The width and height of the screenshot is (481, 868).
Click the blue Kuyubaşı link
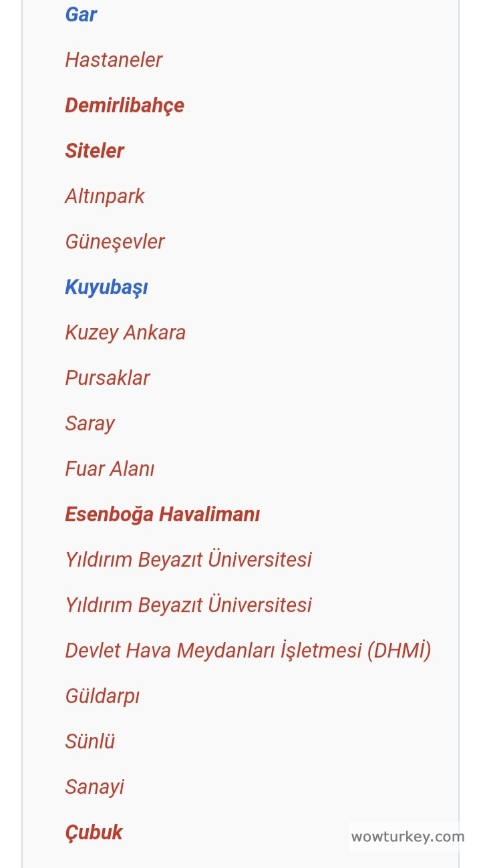tap(106, 287)
